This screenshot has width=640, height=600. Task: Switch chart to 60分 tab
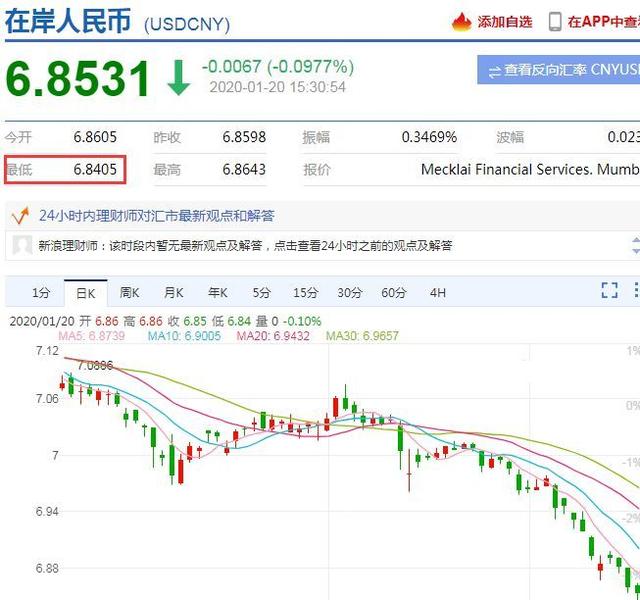(394, 293)
